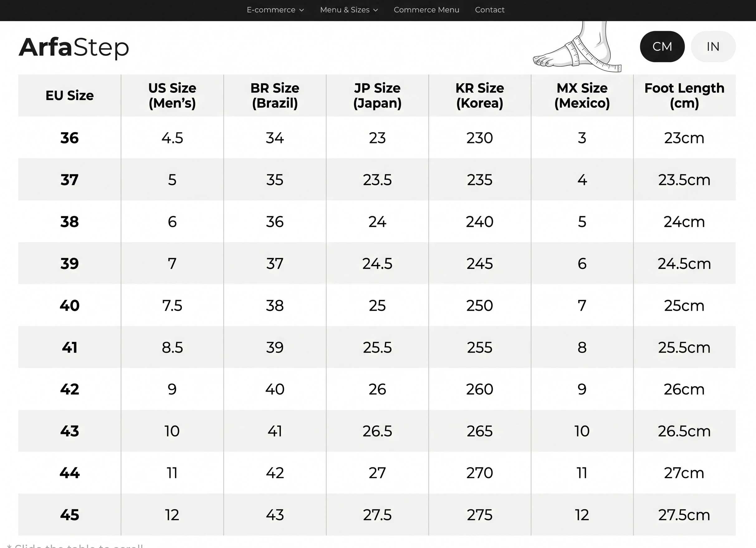Click the ArfaStep logo
This screenshot has height=548, width=756.
point(74,48)
